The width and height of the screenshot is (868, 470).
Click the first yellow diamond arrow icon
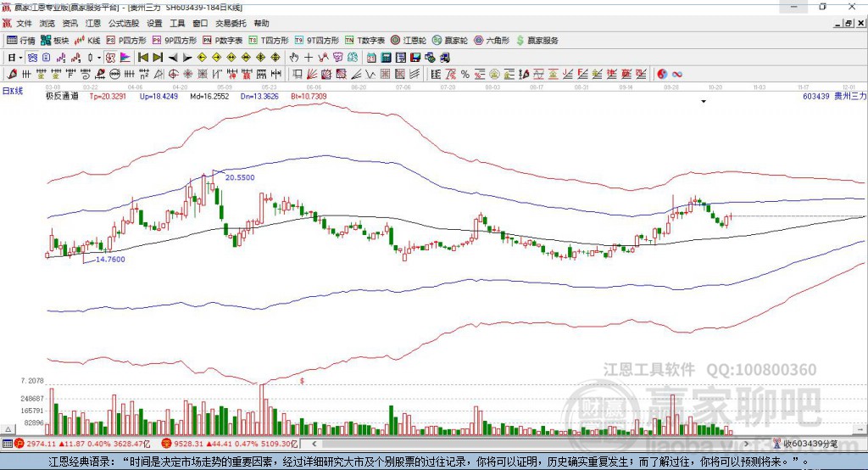(x=202, y=58)
